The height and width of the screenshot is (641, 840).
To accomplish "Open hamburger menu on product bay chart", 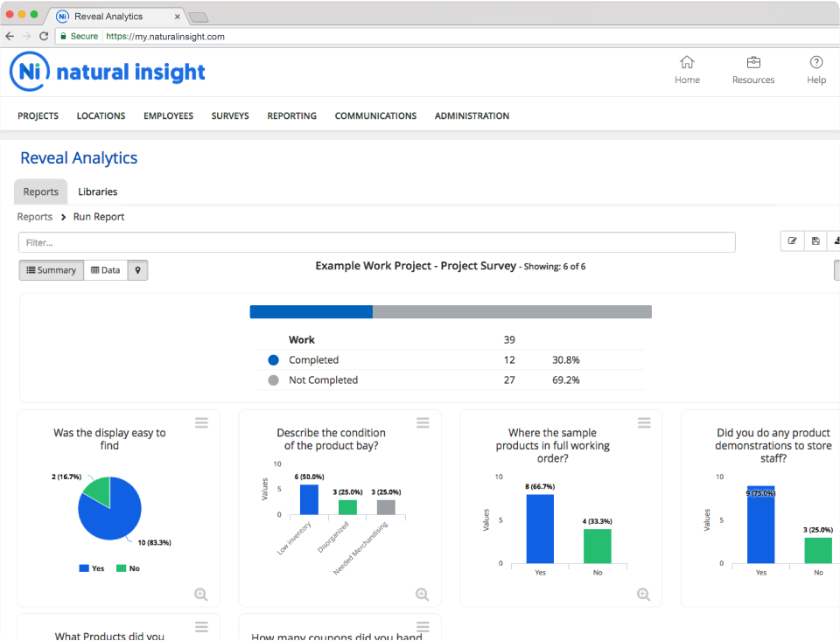I will pos(423,423).
